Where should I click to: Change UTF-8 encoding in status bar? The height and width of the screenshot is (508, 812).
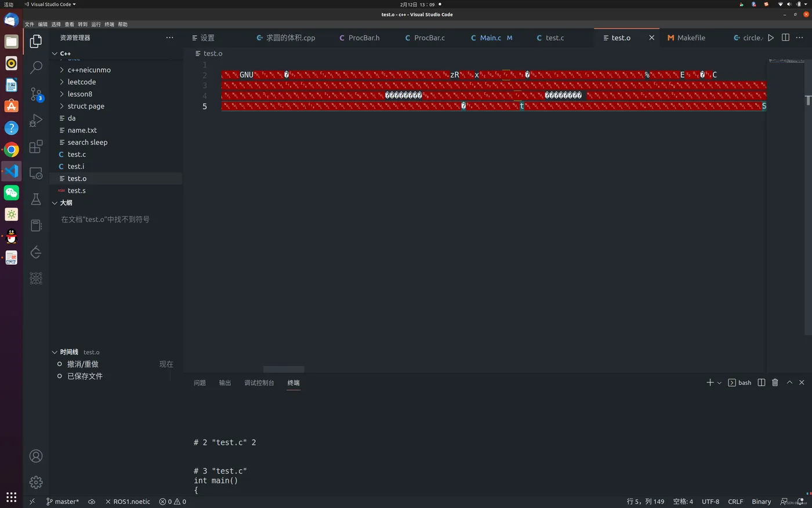point(710,502)
